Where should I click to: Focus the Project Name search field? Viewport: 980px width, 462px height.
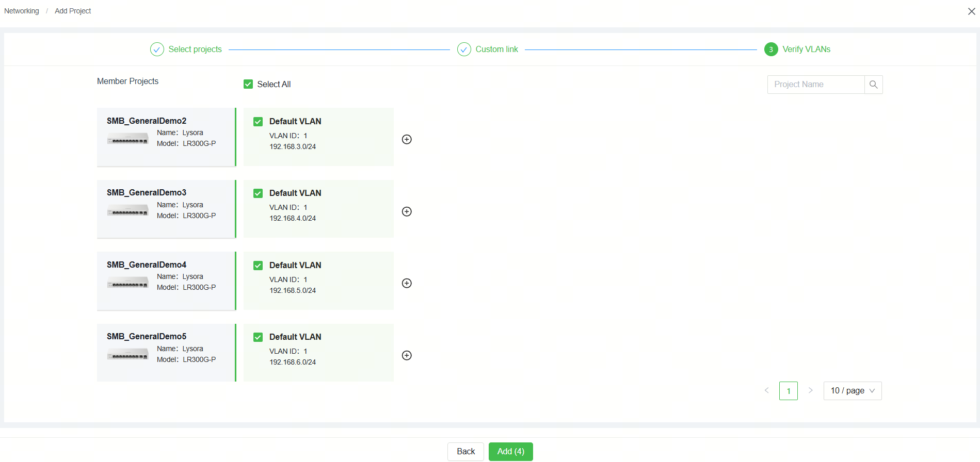point(816,85)
